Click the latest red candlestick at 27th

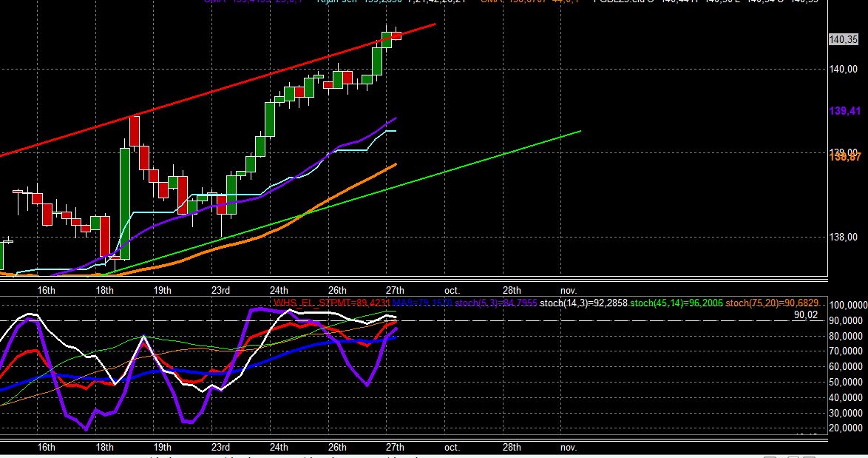click(396, 36)
